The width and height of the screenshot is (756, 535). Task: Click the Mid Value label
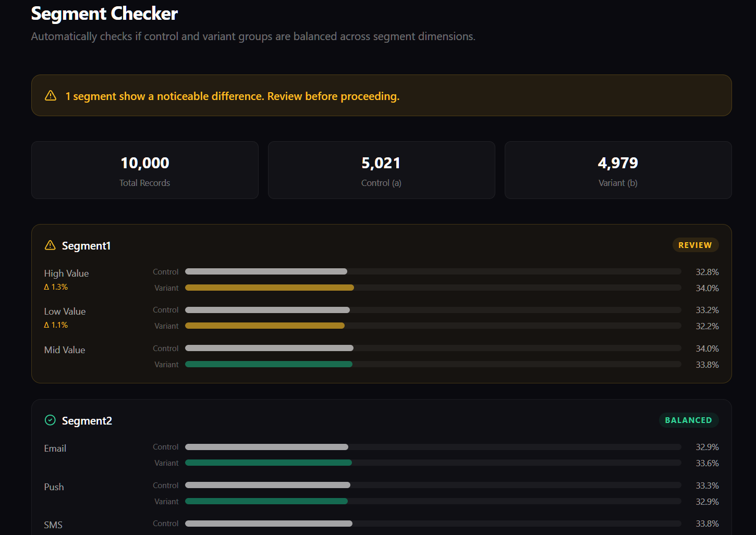click(x=65, y=350)
